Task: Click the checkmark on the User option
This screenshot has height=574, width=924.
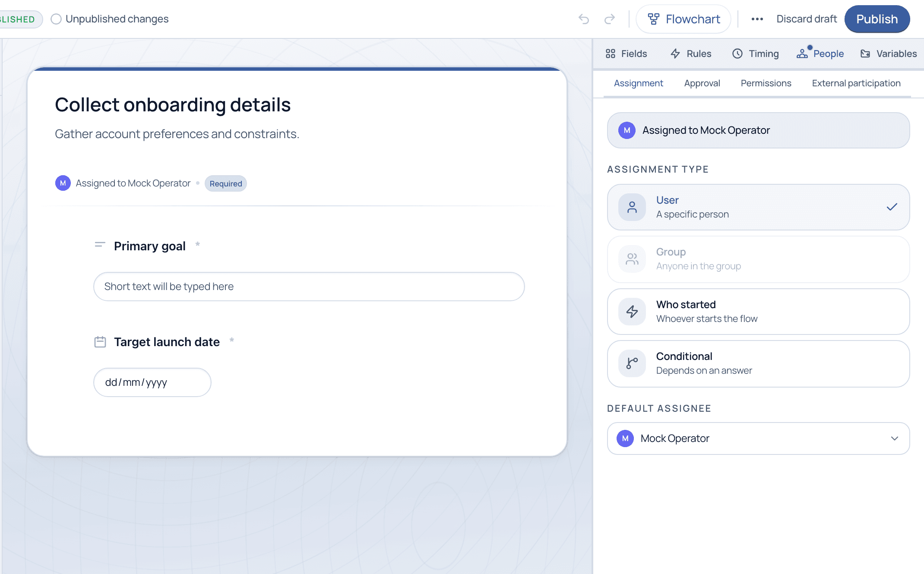Action: pyautogui.click(x=892, y=207)
